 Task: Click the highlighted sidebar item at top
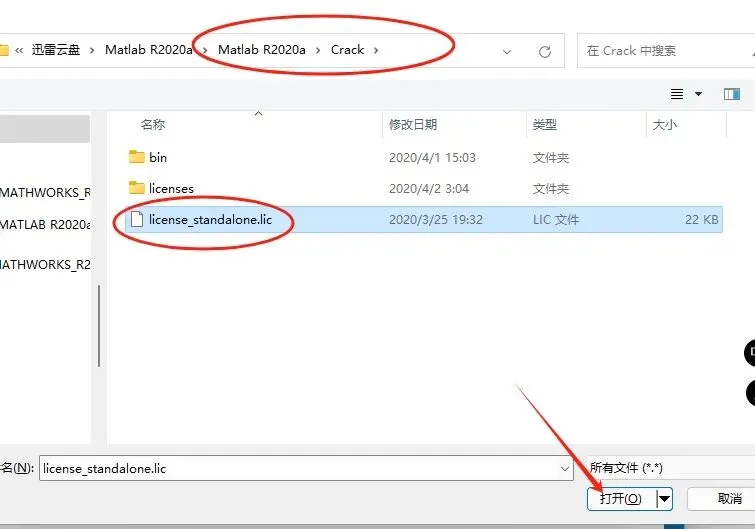tap(45, 129)
